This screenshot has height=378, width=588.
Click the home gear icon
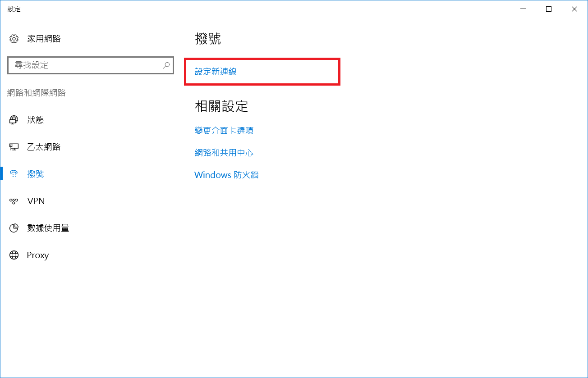(x=14, y=39)
